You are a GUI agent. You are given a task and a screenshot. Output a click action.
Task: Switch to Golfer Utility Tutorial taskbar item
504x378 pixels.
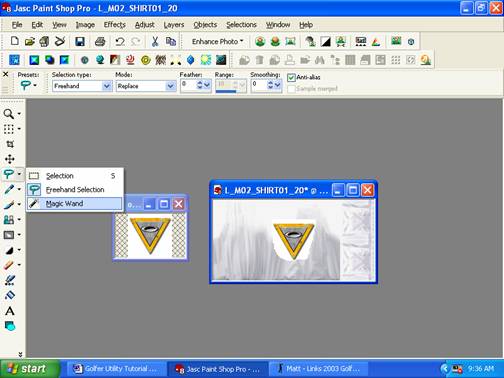coord(116,369)
